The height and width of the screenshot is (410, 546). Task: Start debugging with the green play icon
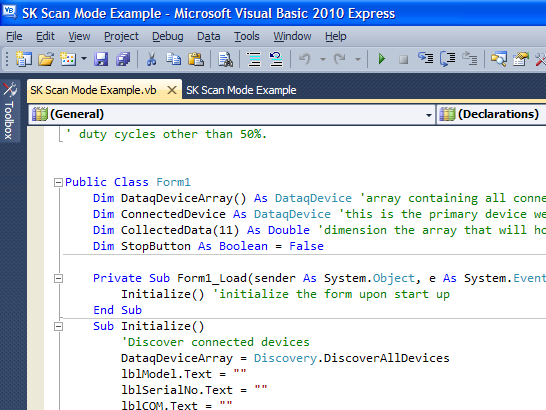[x=382, y=59]
